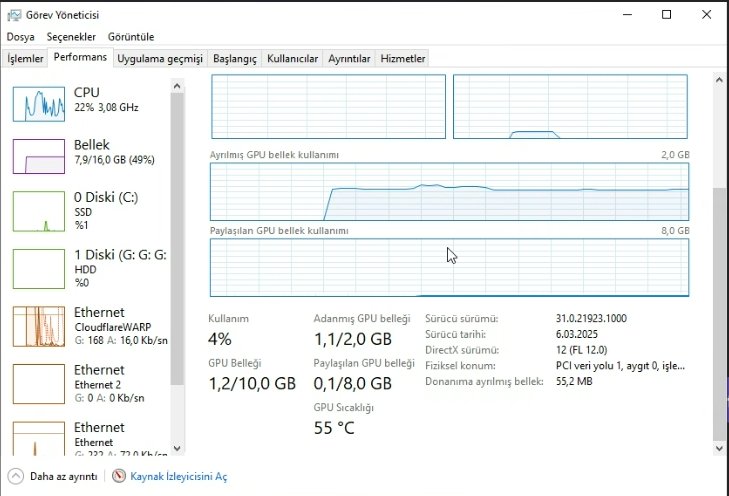Open the Kaynak İzleyicisi Aç link
The image size is (729, 496).
(179, 477)
